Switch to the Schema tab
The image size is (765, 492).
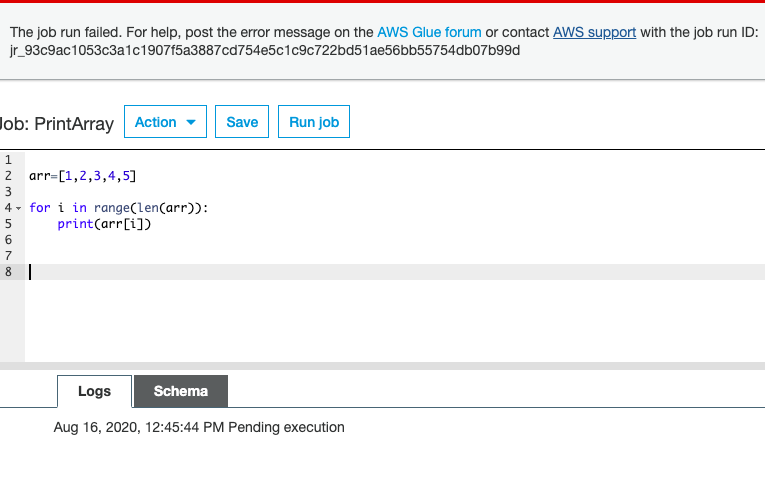click(x=181, y=391)
